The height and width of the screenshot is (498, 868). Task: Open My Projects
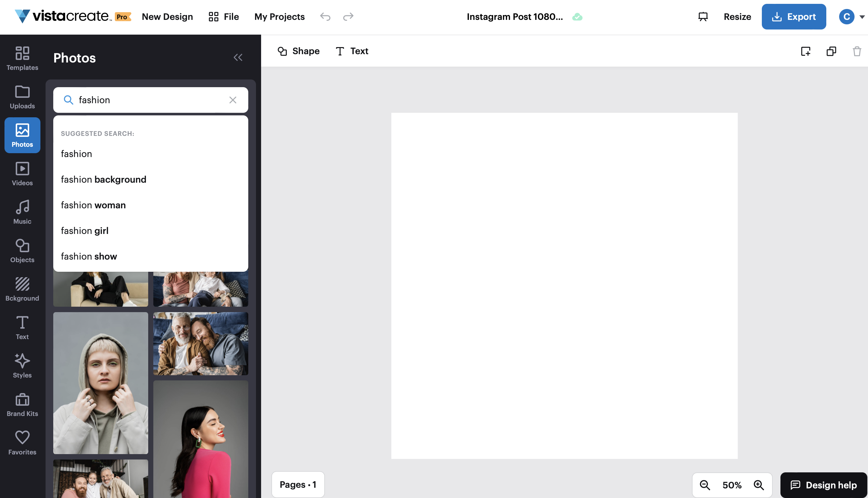click(279, 16)
